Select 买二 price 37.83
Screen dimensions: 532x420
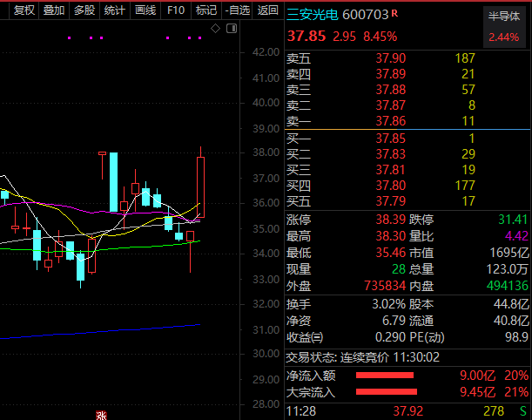click(x=391, y=154)
